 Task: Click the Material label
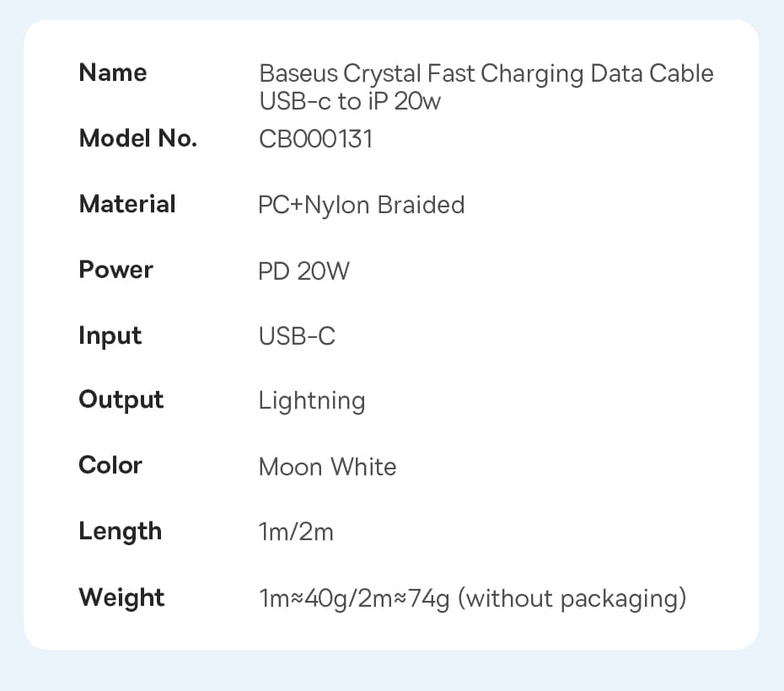click(127, 204)
